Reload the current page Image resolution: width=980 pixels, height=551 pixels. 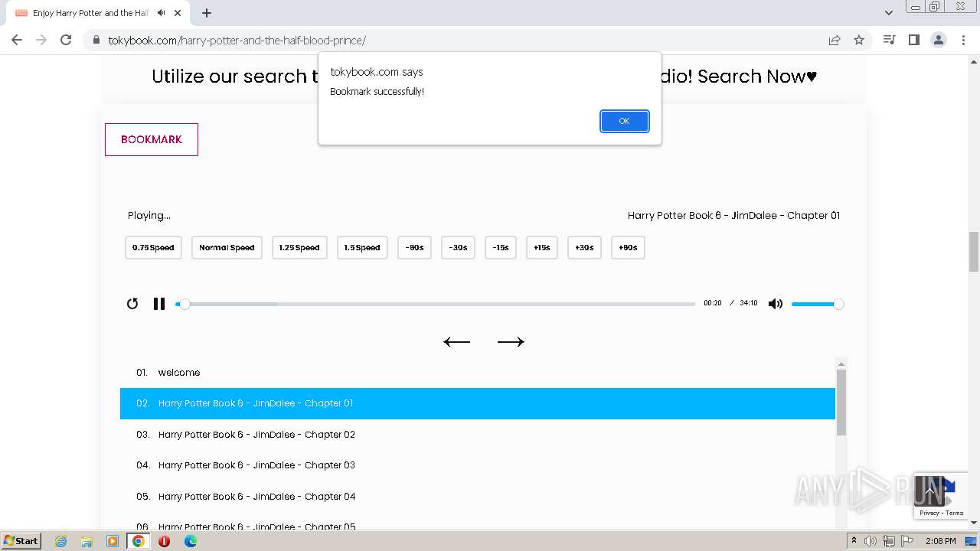[x=66, y=40]
